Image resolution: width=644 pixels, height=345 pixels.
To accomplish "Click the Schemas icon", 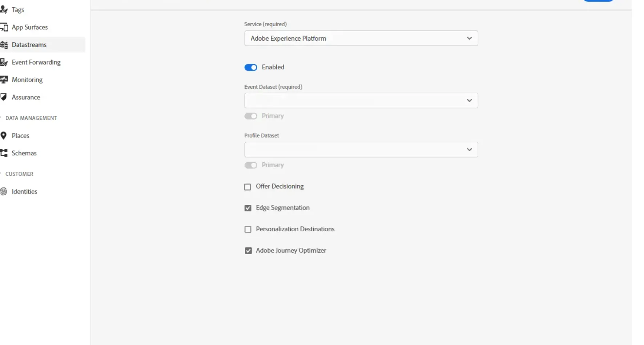I will 4,153.
